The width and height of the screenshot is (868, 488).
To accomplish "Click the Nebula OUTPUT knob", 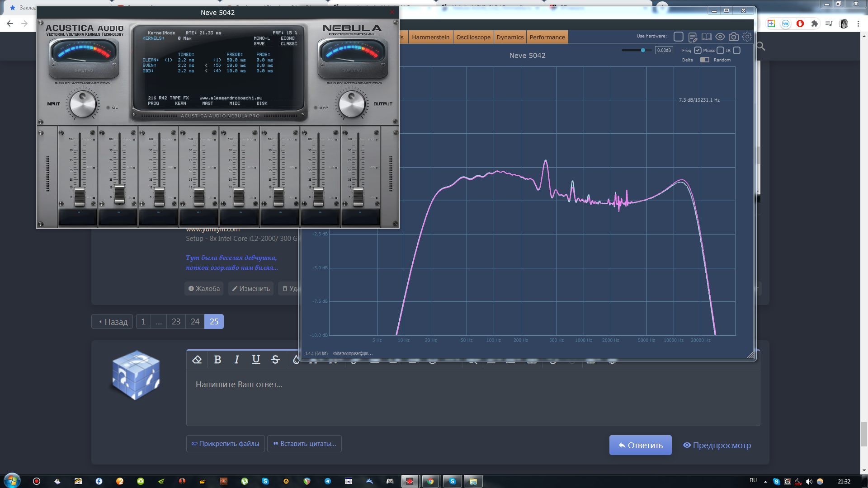I will coord(352,104).
